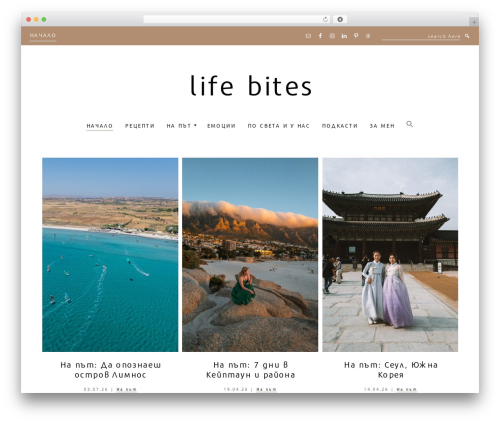Click the browser download indicator button
This screenshot has width=500, height=423.
[x=340, y=19]
